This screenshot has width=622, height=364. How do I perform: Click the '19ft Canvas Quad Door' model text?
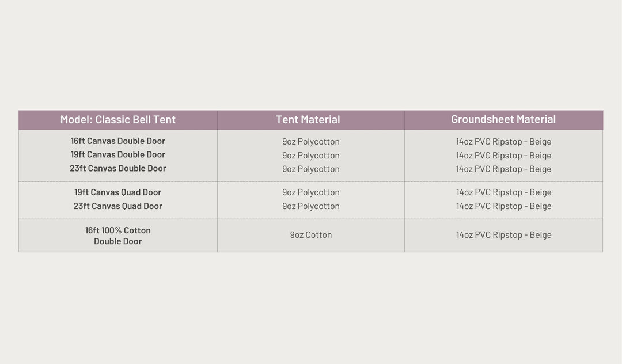pyautogui.click(x=118, y=192)
